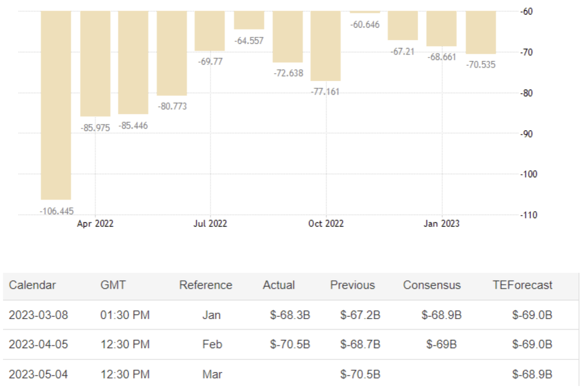Click the bar showing -80.773
The width and height of the screenshot is (588, 391).
click(171, 53)
